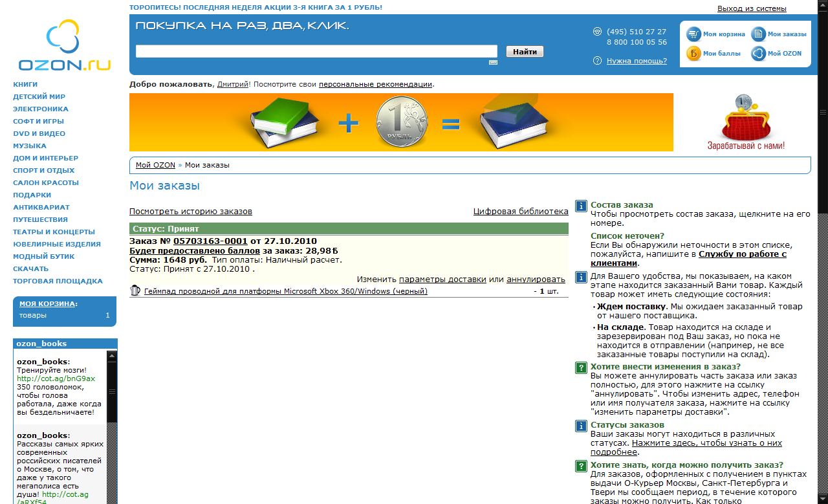Click the Мой OZON cloud icon
The image size is (828, 504).
(758, 54)
